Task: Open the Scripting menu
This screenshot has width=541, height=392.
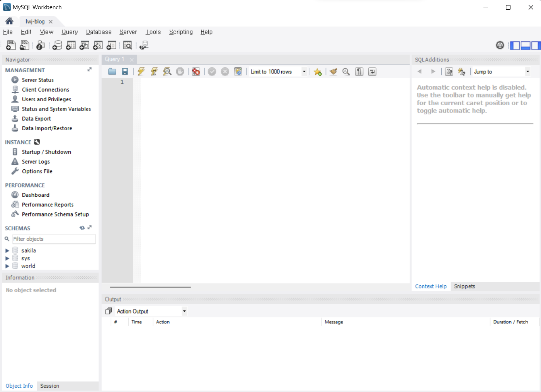Action: click(x=181, y=32)
